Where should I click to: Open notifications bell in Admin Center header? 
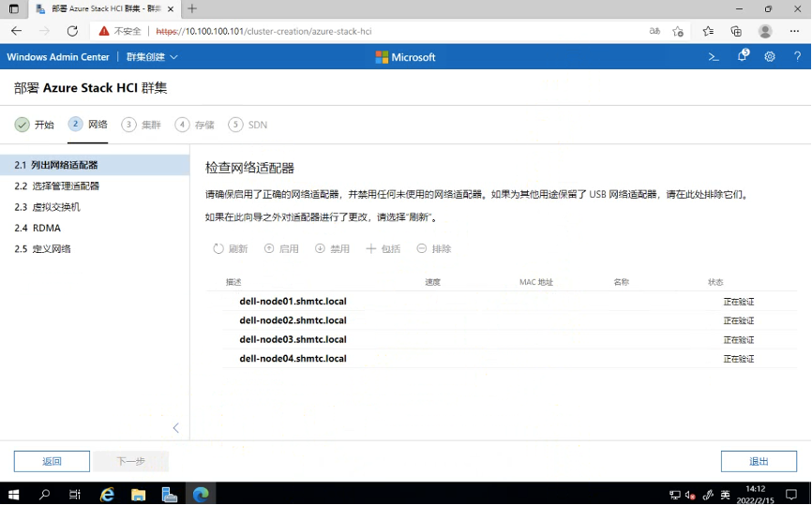coord(743,56)
